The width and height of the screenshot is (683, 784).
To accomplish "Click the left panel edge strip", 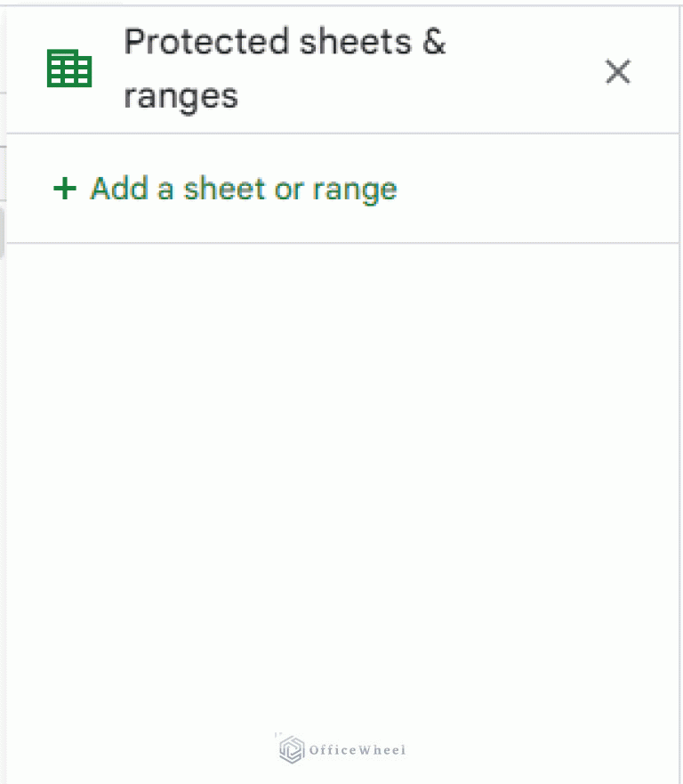I will coord(4,392).
